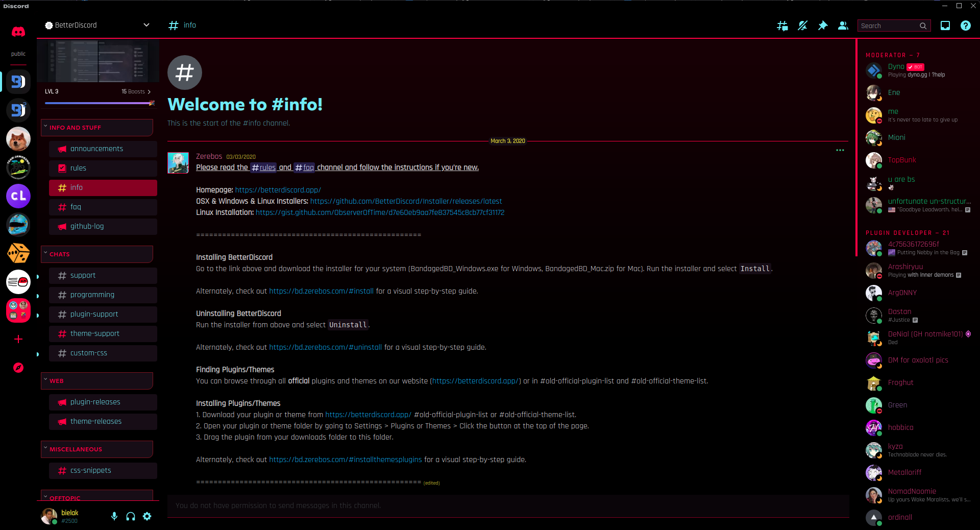Viewport: 980px width, 530px height.
Task: Open Linux Installation gist link
Action: coord(380,212)
